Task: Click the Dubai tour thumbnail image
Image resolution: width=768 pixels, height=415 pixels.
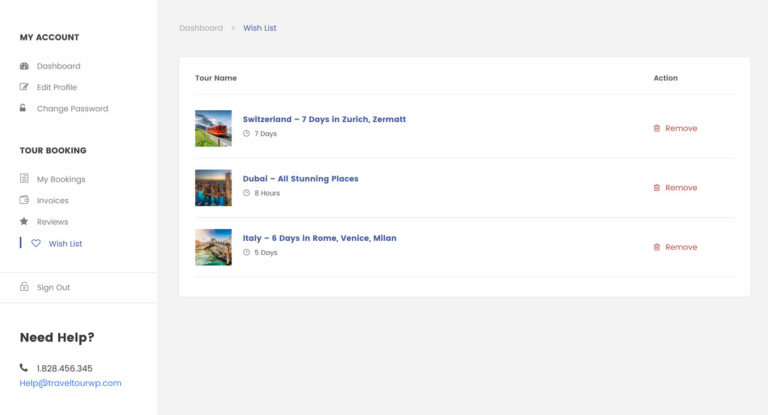Action: [213, 188]
